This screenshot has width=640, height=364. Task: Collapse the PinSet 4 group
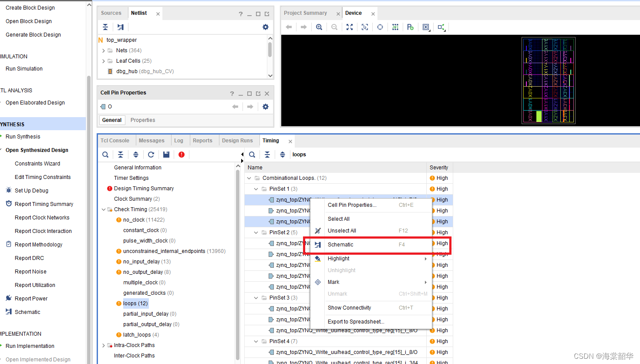pos(256,341)
